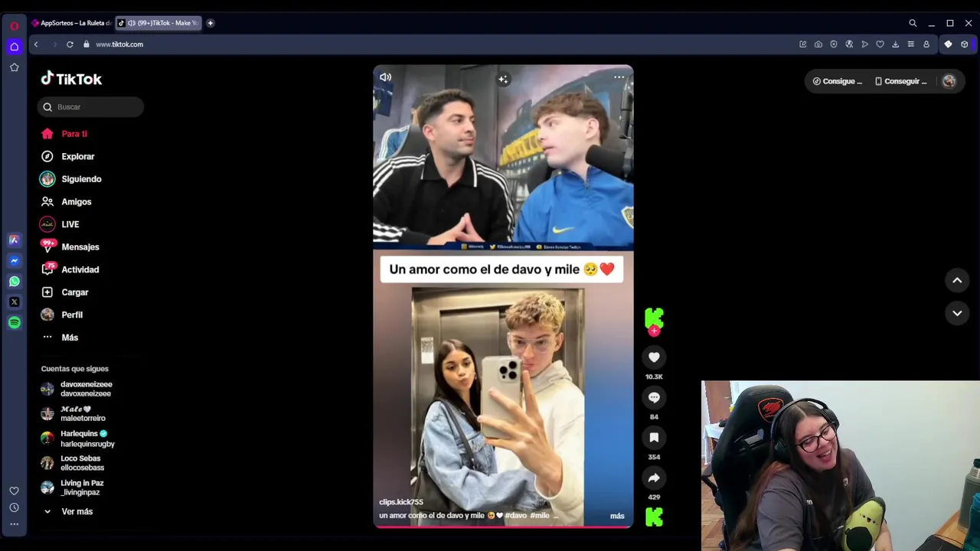Image resolution: width=980 pixels, height=551 pixels.
Task: Open followed account davoxeneizeee
Action: [x=77, y=389]
